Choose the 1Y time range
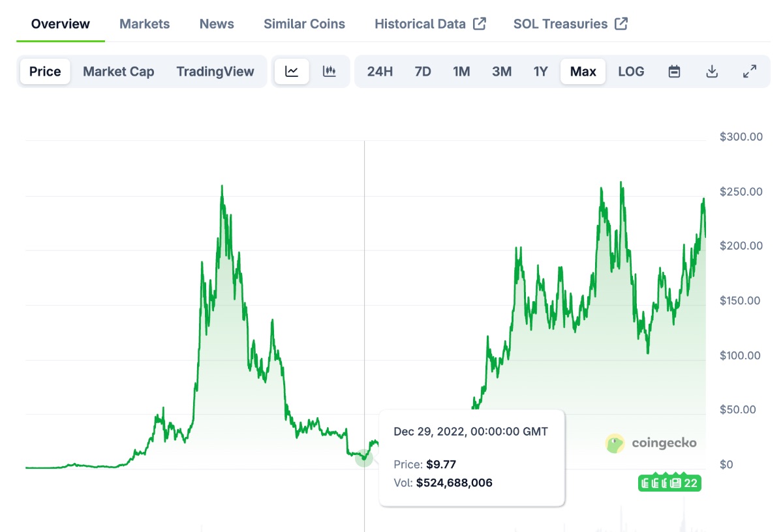 (x=540, y=72)
